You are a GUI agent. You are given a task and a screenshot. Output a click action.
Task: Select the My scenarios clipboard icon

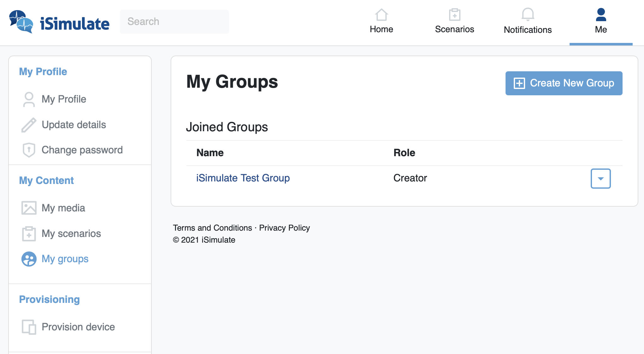coord(29,233)
